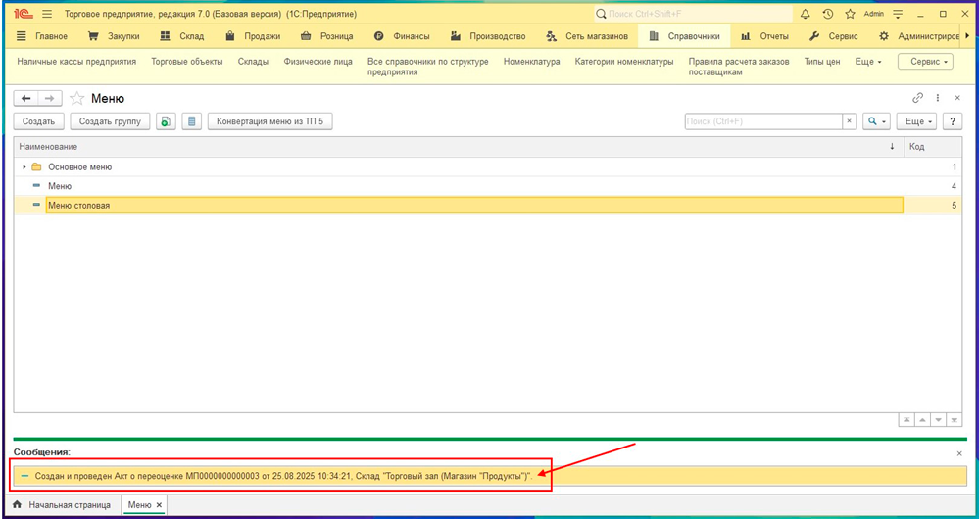Open the search options dropdown
This screenshot has height=519, width=980.
(875, 121)
